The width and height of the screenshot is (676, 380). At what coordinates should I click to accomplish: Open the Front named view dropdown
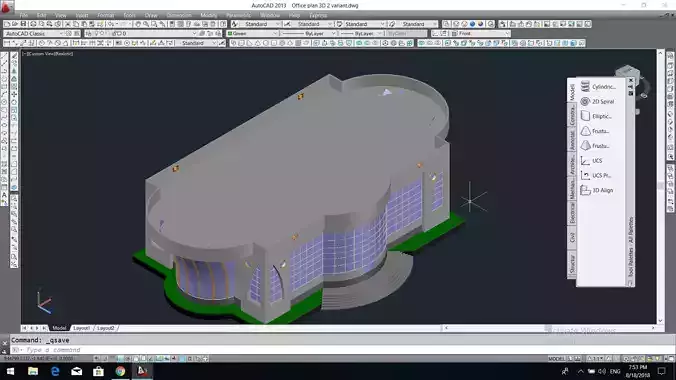coord(481,33)
